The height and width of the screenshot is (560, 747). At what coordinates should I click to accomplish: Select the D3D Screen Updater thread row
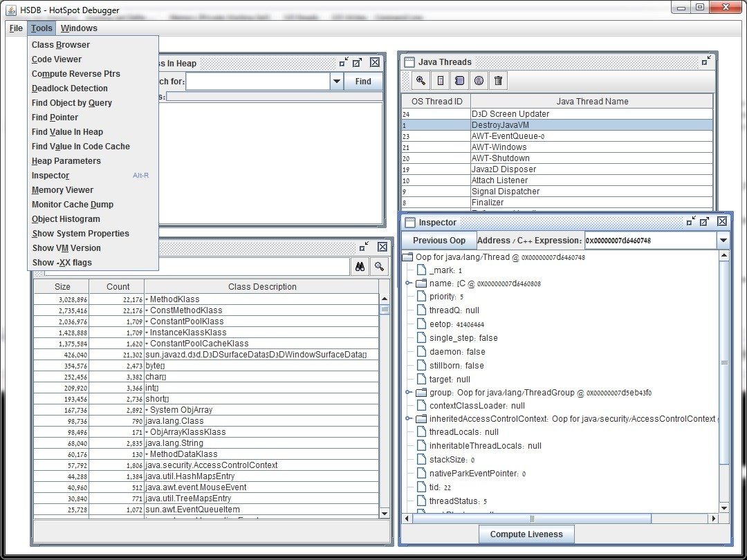click(557, 114)
